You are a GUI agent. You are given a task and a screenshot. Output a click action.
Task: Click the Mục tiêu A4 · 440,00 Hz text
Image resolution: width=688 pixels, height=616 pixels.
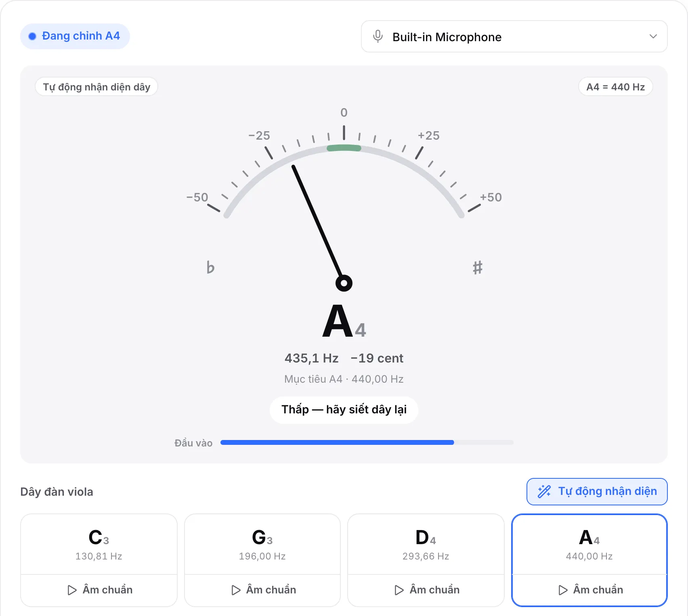tap(344, 379)
